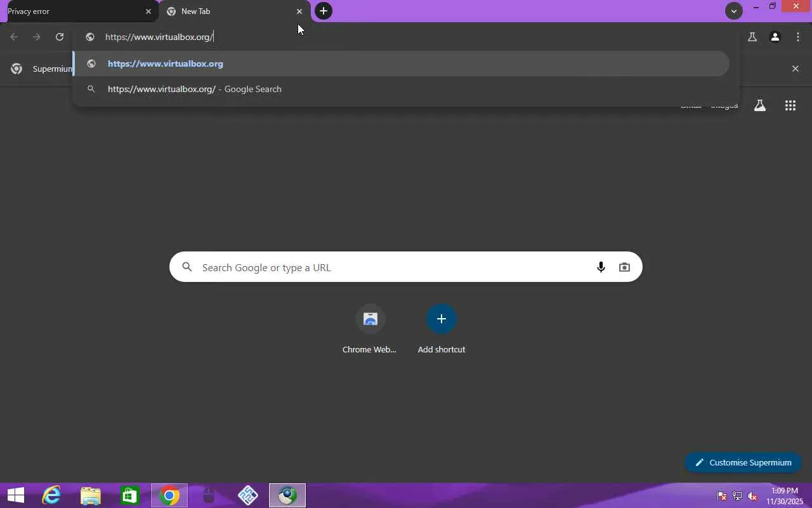Open the clock showing 1:09 PM
812x508 pixels.
[x=785, y=496]
